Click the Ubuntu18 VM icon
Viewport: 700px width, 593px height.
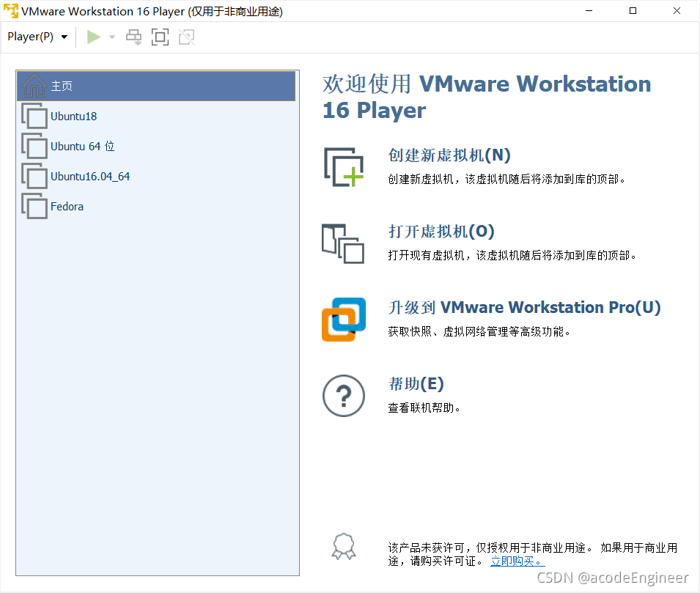point(34,117)
